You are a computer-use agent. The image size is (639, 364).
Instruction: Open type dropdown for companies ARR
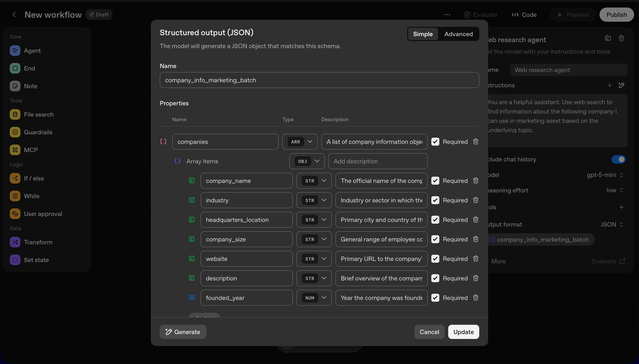[300, 142]
